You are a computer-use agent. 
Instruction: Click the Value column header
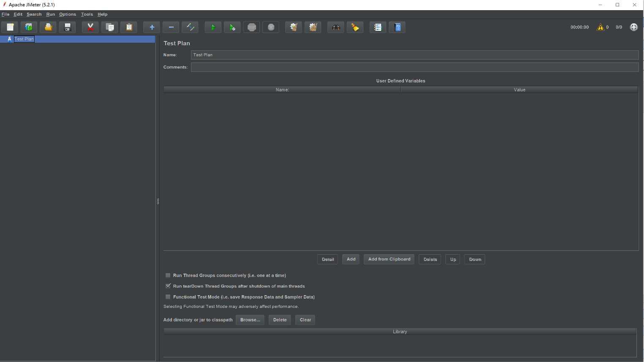tap(519, 90)
